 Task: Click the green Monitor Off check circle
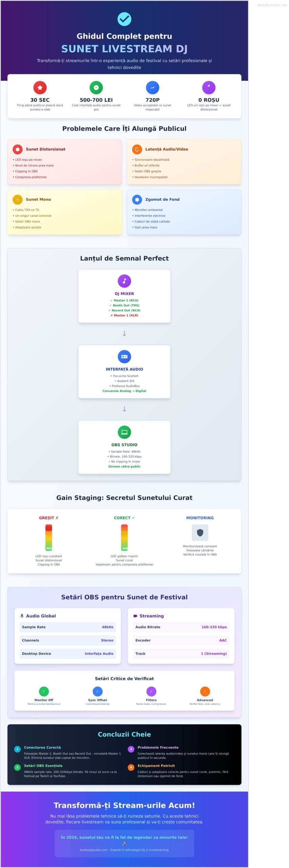44,691
